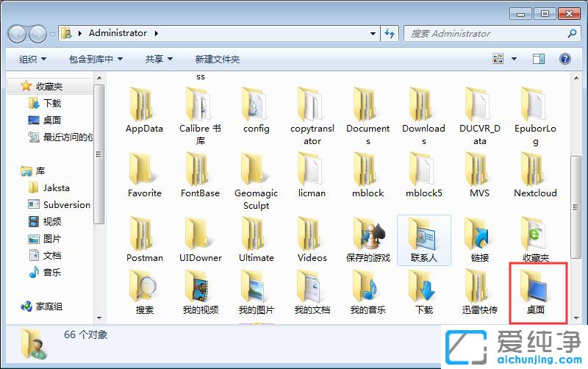
Task: Select 家庭组 in navigation pane
Action: 42,307
